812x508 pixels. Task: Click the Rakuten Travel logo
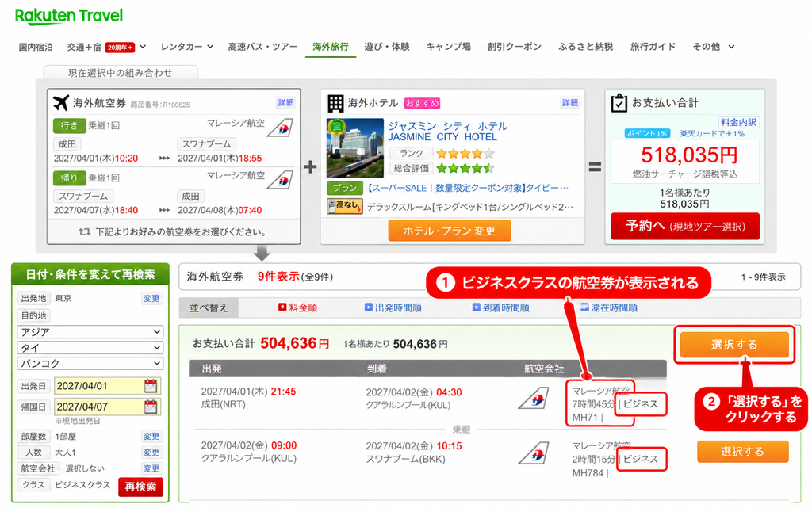tap(69, 16)
